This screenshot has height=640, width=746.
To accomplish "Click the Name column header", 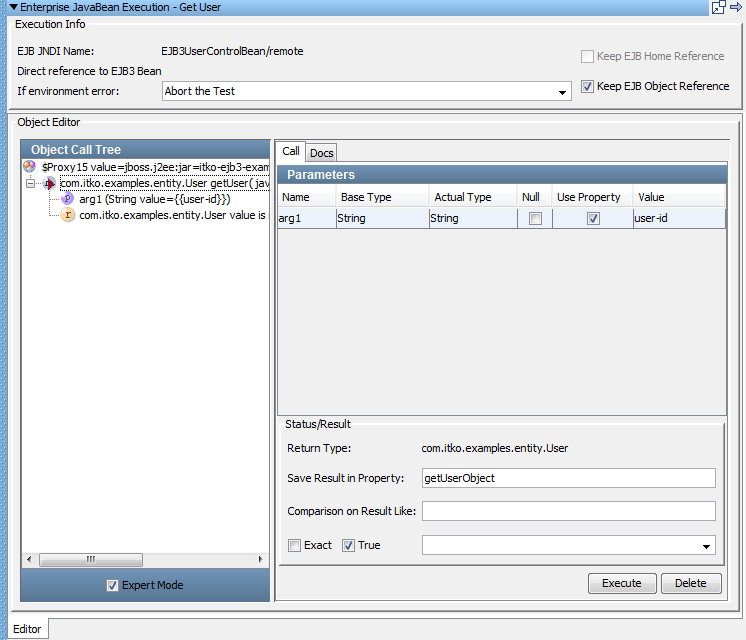I will pos(307,197).
